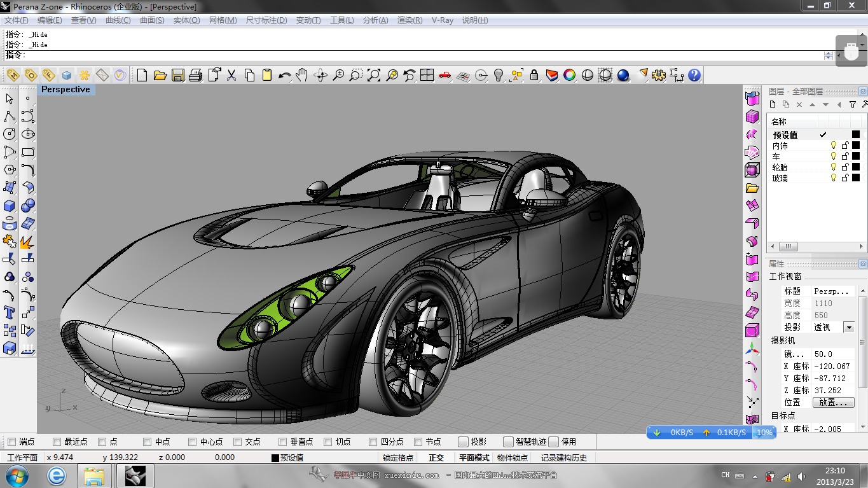Click the blue render sphere icon
The height and width of the screenshot is (488, 868).
click(623, 75)
